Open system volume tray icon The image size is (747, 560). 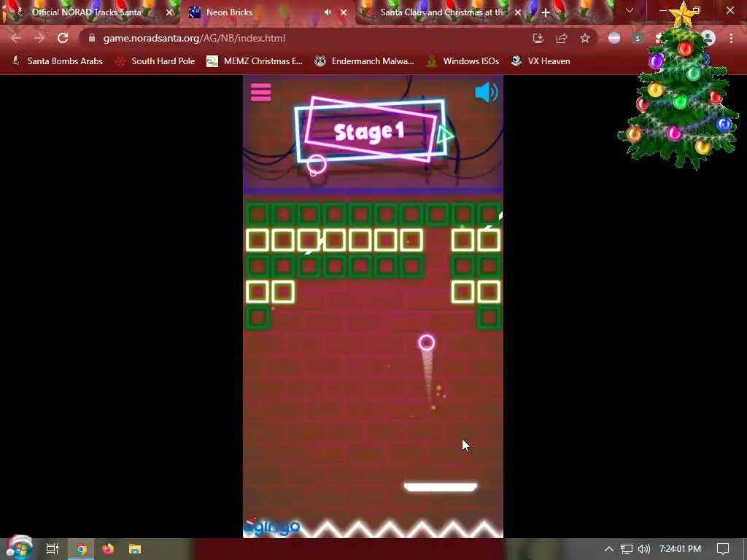click(x=643, y=549)
